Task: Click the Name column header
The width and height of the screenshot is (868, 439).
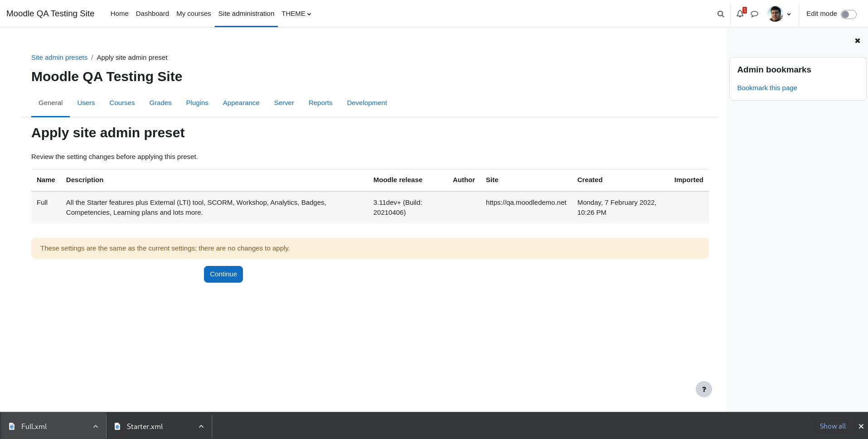Action: click(x=46, y=180)
